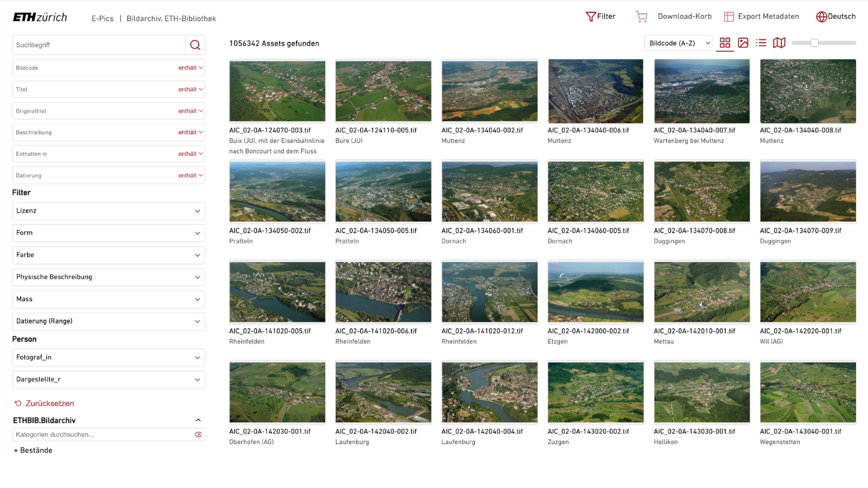Click the Export Metadaten table icon
This screenshot has height=488, width=868.
(729, 17)
